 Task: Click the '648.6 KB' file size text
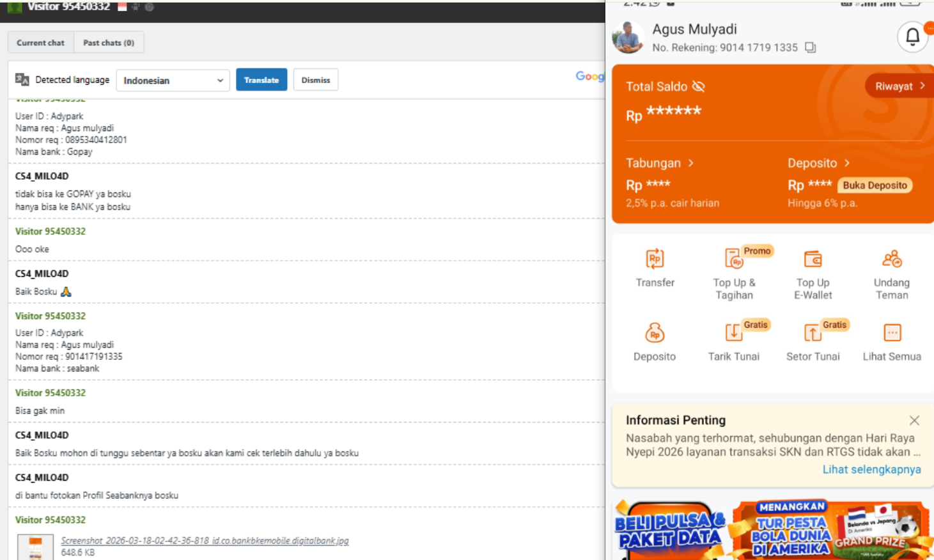point(77,552)
